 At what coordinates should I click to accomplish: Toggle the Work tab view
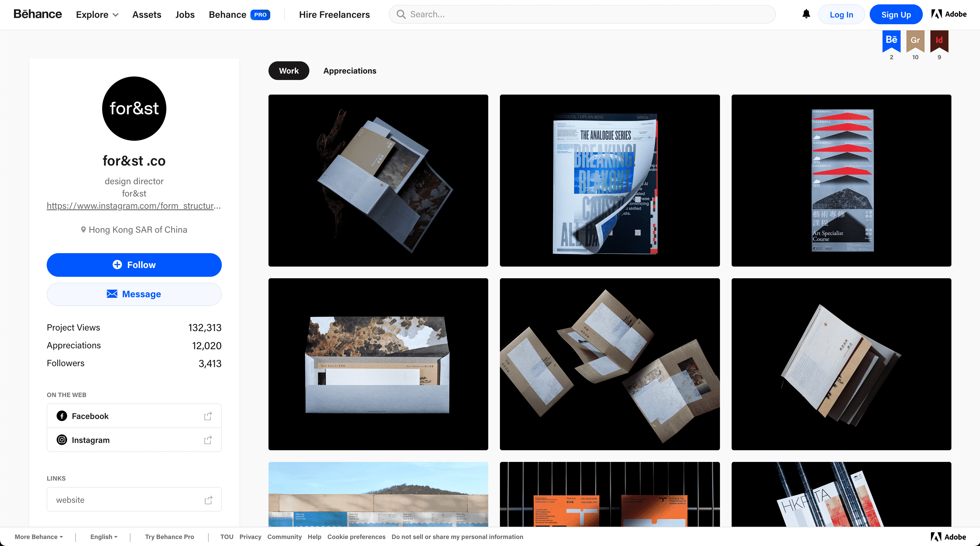point(289,71)
